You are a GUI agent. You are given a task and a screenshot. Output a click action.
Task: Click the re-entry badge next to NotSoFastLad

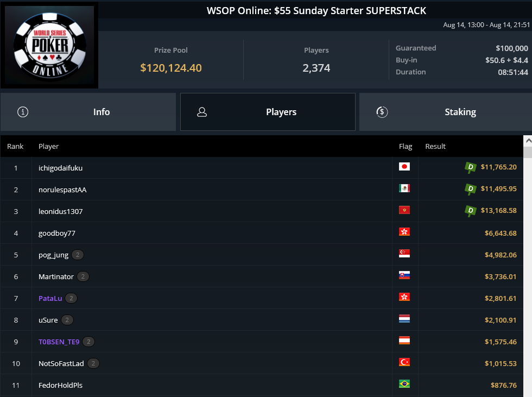point(93,363)
